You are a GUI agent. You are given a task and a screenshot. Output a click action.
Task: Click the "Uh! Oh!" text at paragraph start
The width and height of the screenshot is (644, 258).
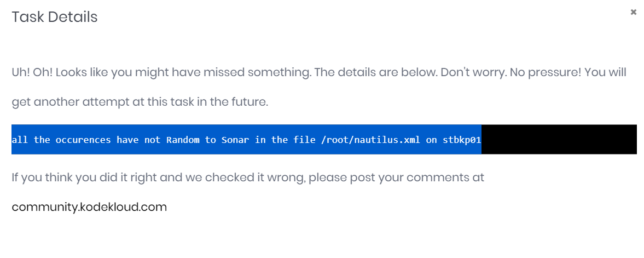[x=32, y=72]
